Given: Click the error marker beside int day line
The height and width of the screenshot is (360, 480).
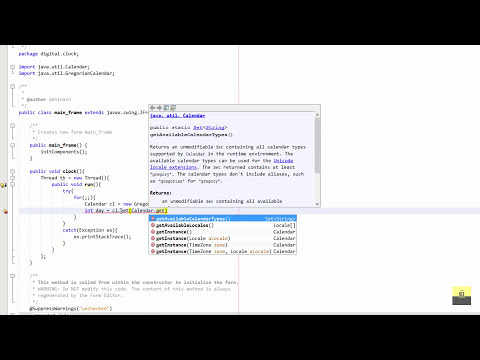Looking at the screenshot, I should [x=5, y=211].
